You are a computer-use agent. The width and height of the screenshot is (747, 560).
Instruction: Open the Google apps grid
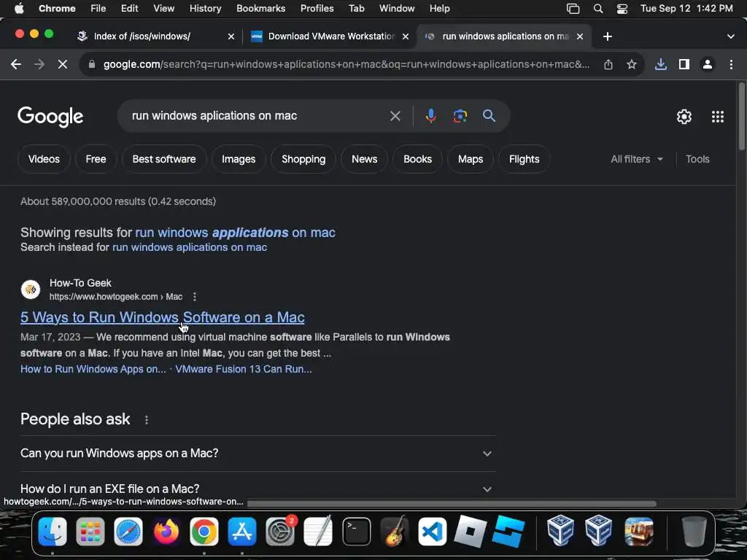point(718,117)
